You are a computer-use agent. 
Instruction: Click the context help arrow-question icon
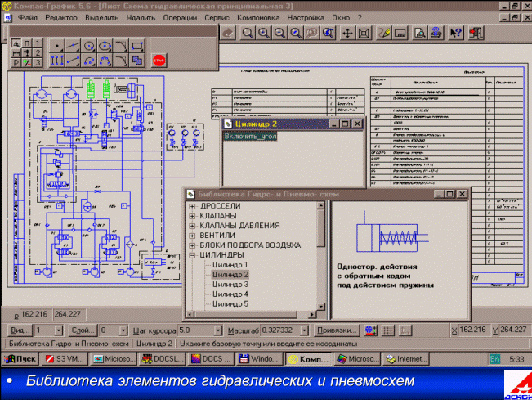point(456,33)
